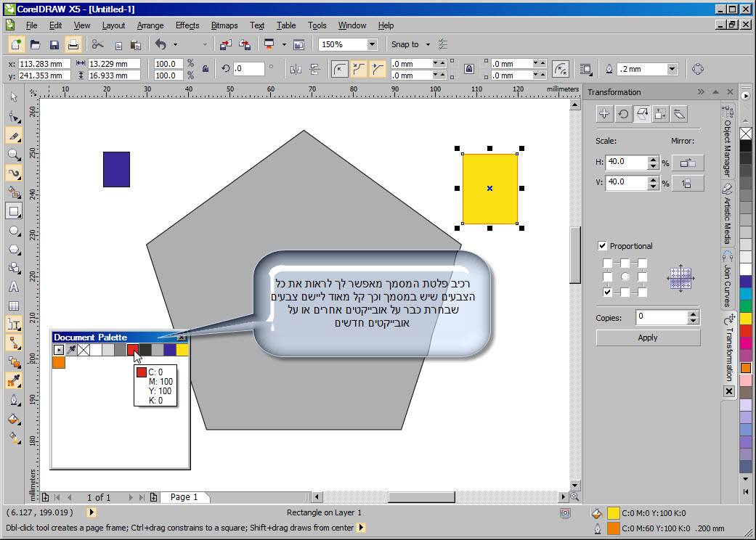Toggle edit corners together lock
The height and width of the screenshot is (540, 756).
pos(468,70)
